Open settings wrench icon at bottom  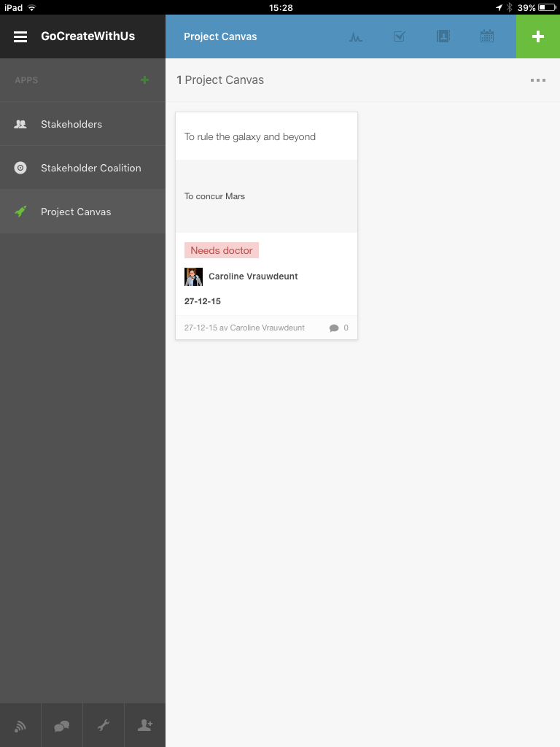click(x=104, y=726)
